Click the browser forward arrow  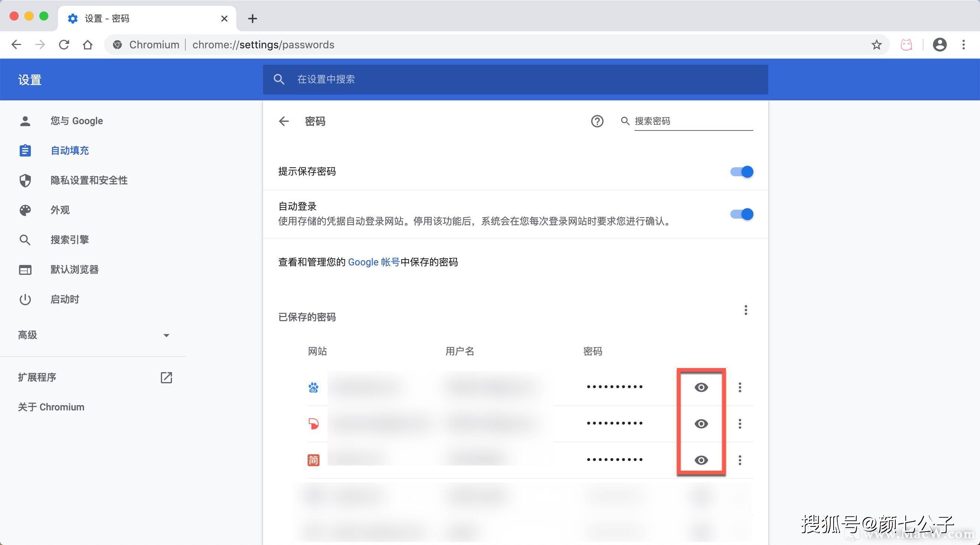[40, 45]
